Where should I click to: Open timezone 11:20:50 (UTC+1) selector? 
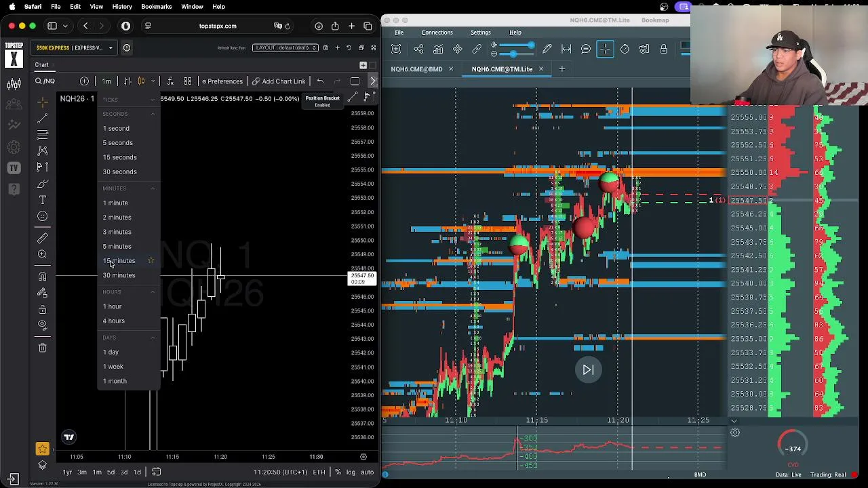click(x=280, y=472)
